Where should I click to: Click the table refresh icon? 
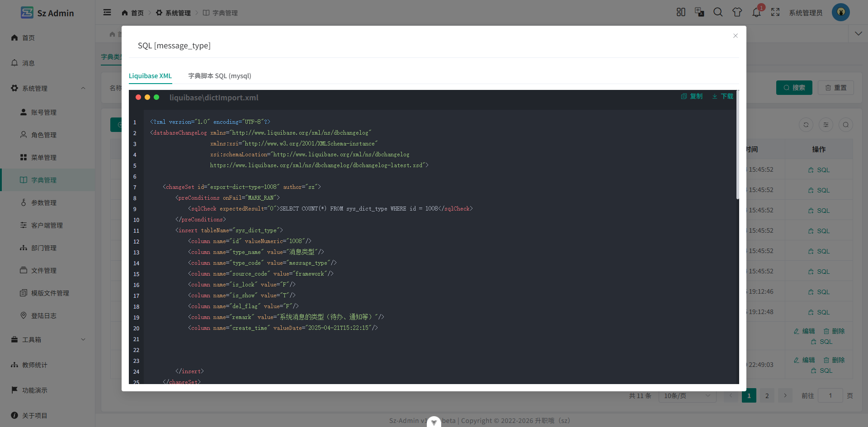pos(806,125)
